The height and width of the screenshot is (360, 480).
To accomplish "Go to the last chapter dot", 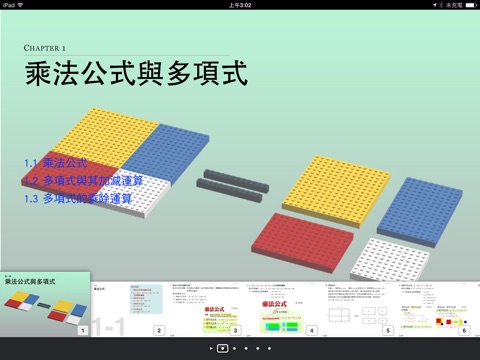I will tap(269, 348).
